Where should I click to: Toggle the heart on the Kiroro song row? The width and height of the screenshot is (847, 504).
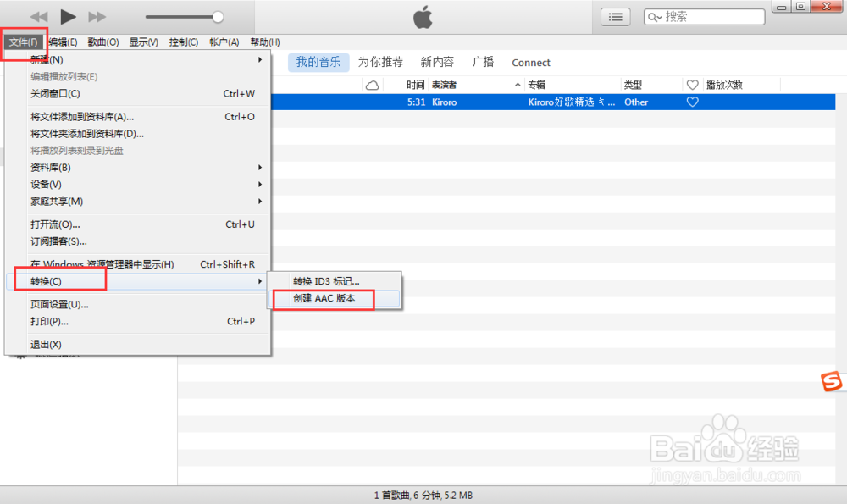(x=693, y=102)
